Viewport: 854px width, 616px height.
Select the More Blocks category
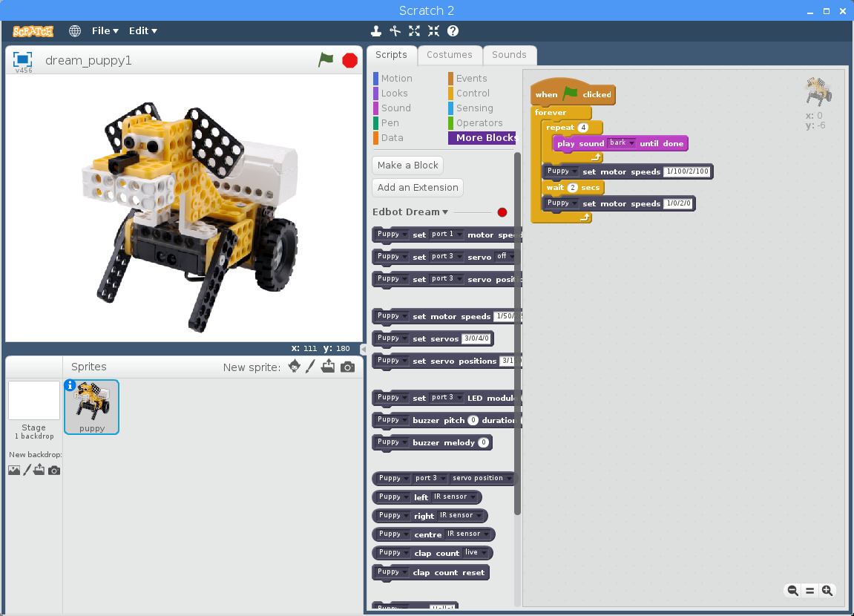coord(482,138)
